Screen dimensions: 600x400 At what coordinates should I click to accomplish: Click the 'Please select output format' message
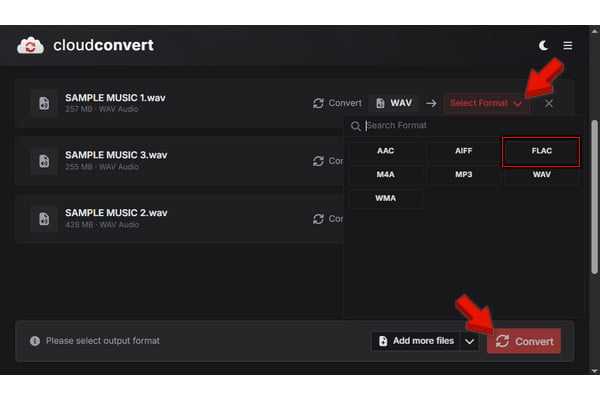pyautogui.click(x=103, y=341)
